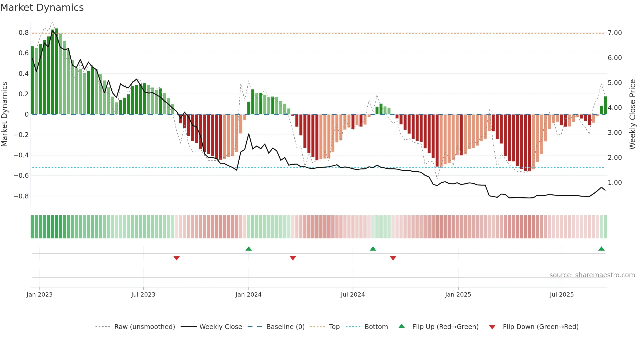Click the flip-up marker after Jul 2024
The image size is (644, 362).
373,249
